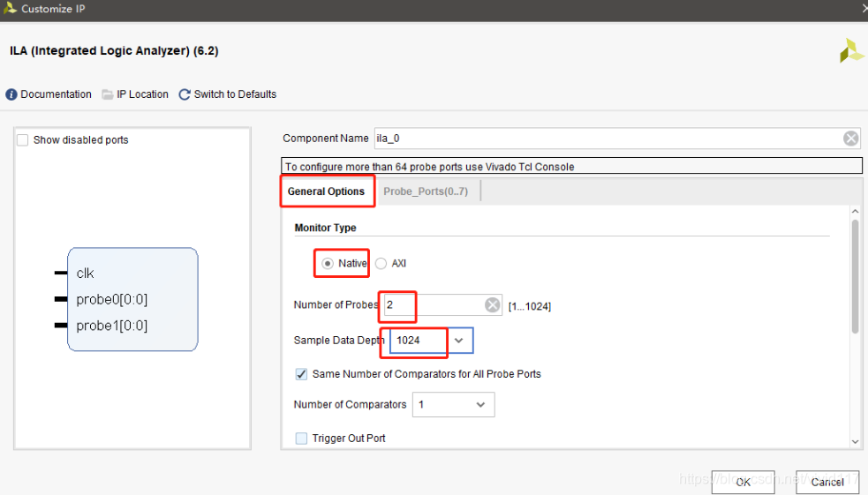Switch to the General Options tab
Viewport: 868px width, 495px height.
pyautogui.click(x=326, y=191)
